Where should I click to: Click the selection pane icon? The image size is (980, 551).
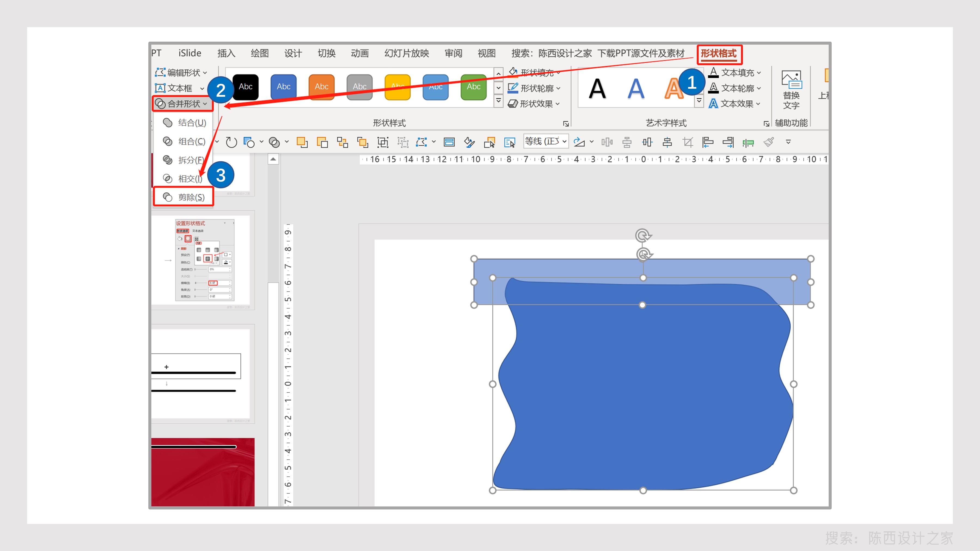509,142
